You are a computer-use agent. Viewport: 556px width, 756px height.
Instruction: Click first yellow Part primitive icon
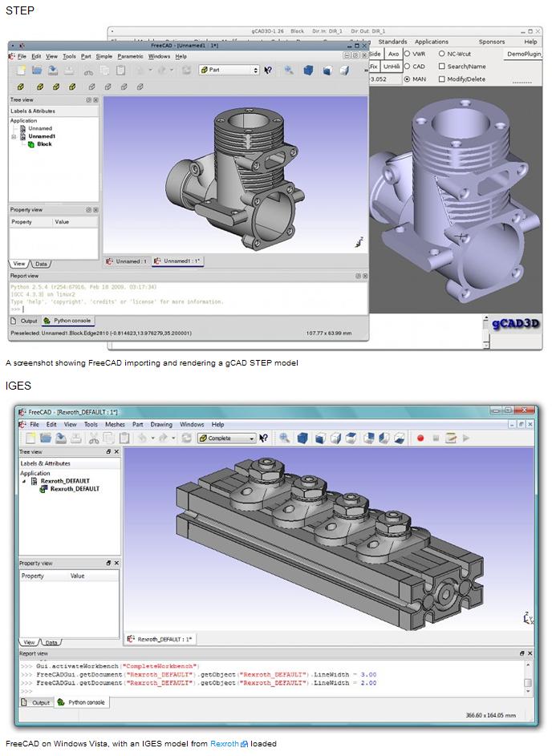click(x=21, y=87)
